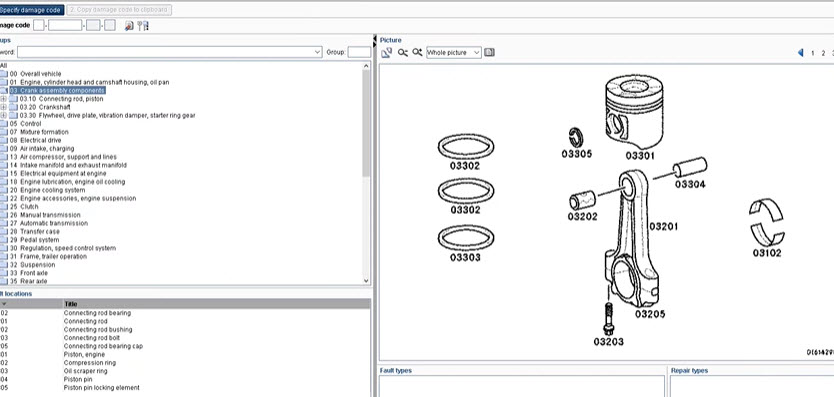Click the damage code search document icon

(129, 26)
